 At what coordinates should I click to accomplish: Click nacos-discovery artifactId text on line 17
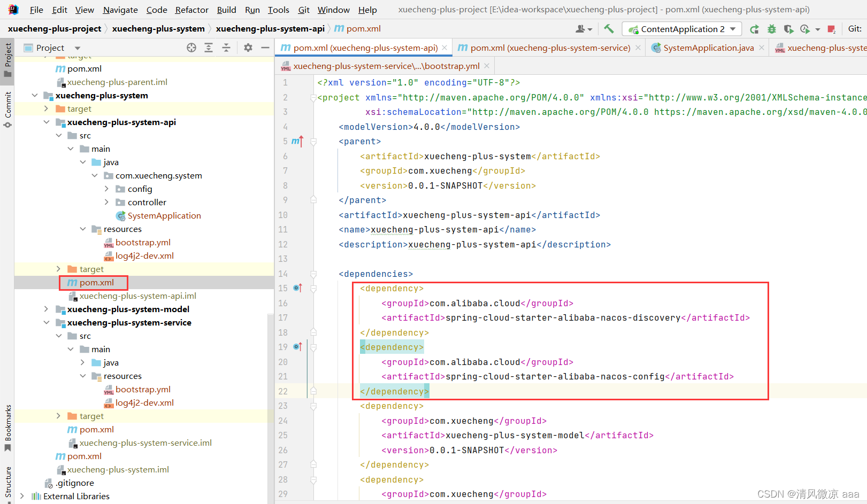click(563, 317)
